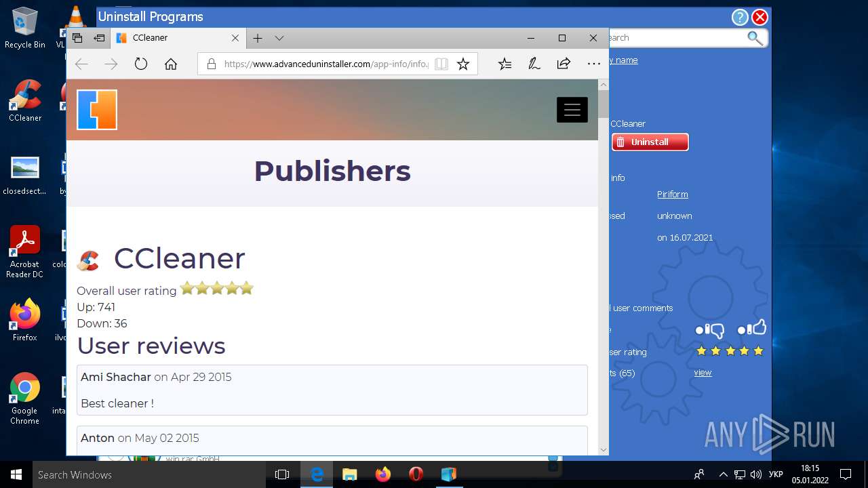Open the Acrobat Reader DC desktop shortcut

[24, 251]
